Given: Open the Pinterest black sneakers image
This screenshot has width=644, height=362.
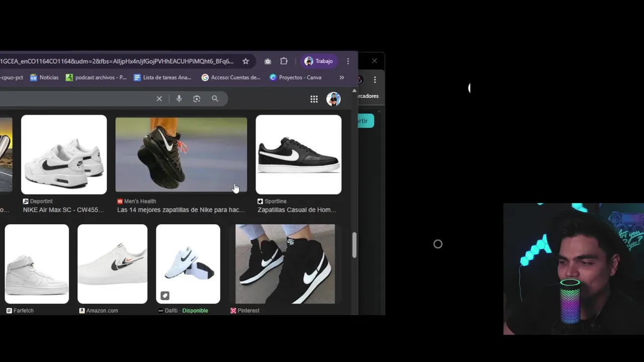Looking at the screenshot, I should (x=285, y=264).
